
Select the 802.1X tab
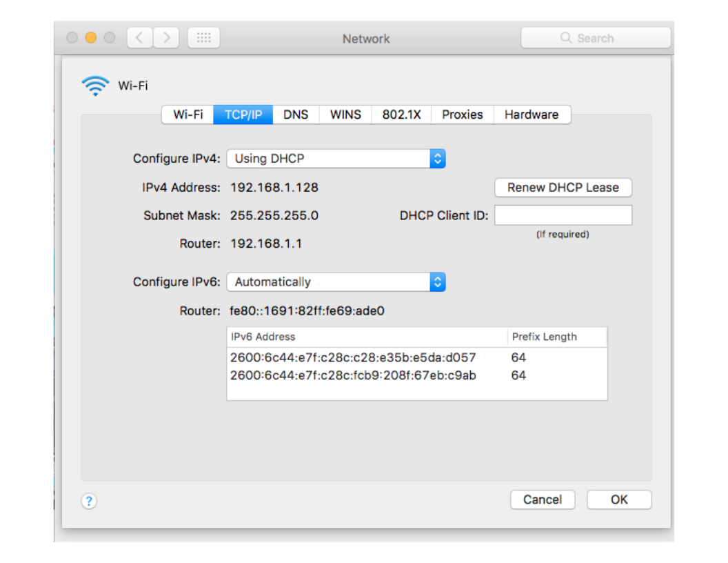[x=401, y=115]
